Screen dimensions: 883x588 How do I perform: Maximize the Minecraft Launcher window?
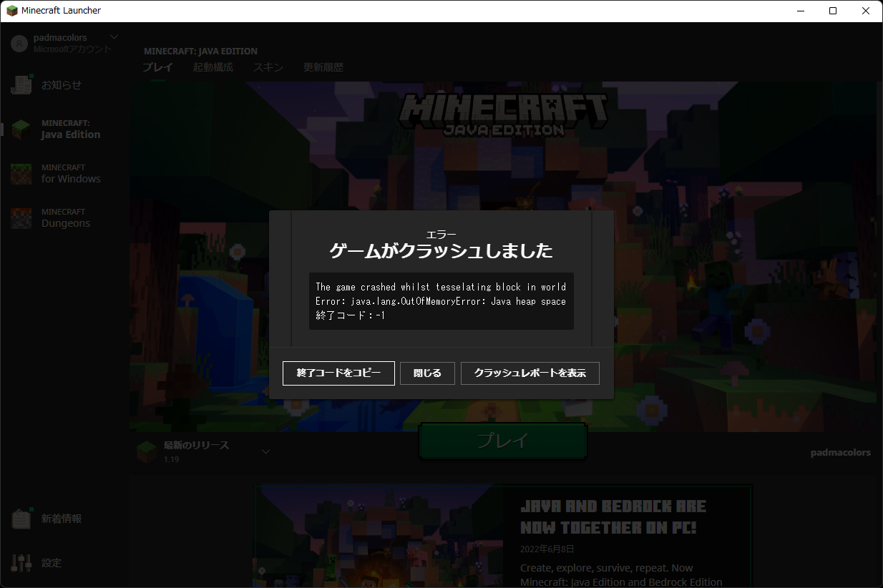(833, 11)
